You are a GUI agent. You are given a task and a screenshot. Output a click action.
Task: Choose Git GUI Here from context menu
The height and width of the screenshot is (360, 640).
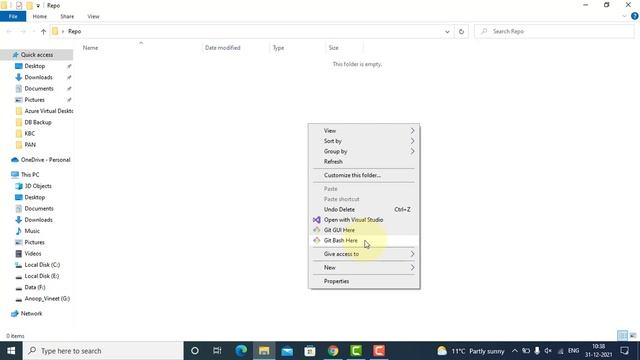click(364, 230)
